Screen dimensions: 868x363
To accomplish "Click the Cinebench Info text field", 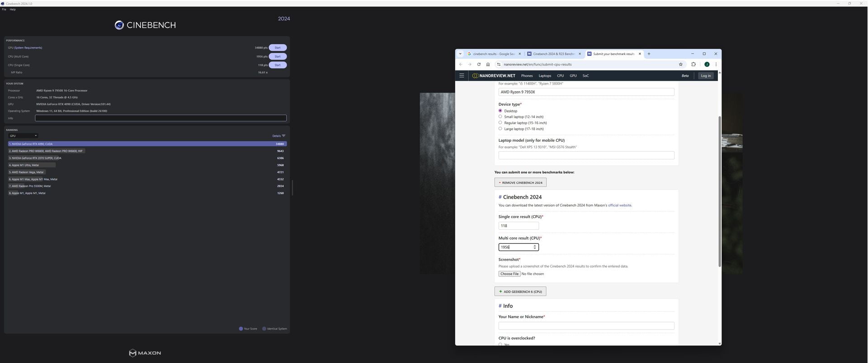I will point(161,118).
